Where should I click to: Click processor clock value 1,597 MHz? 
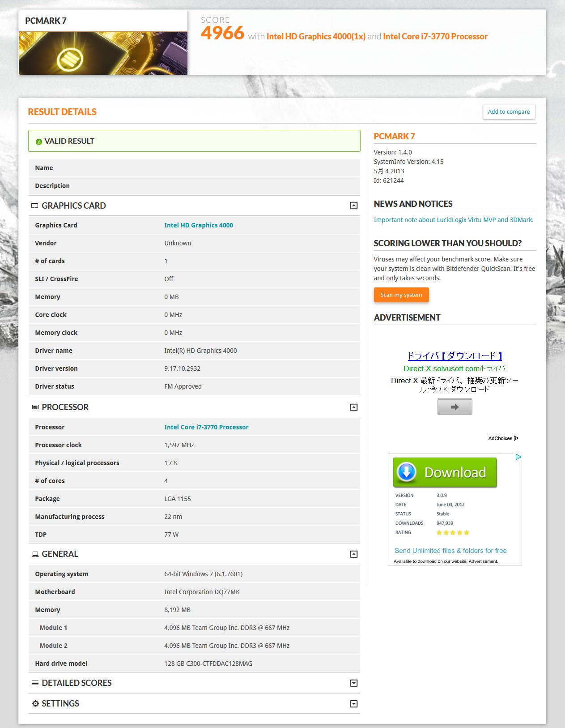click(179, 445)
